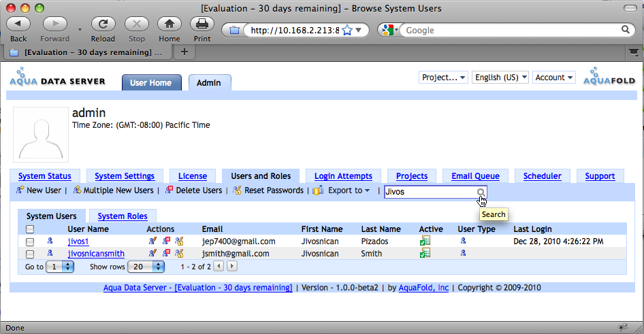Go to next page of results arrow
Screen dimensions: 644x334
(232, 266)
